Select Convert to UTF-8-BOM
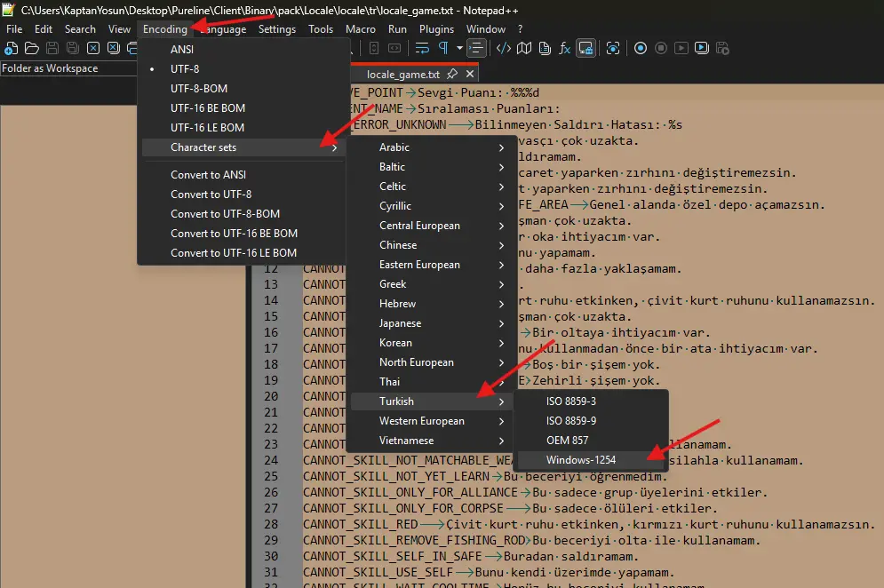The height and width of the screenshot is (588, 884). (225, 214)
